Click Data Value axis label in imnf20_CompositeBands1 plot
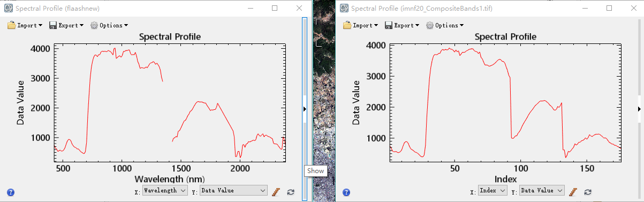The width and height of the screenshot is (644, 202). coord(355,102)
